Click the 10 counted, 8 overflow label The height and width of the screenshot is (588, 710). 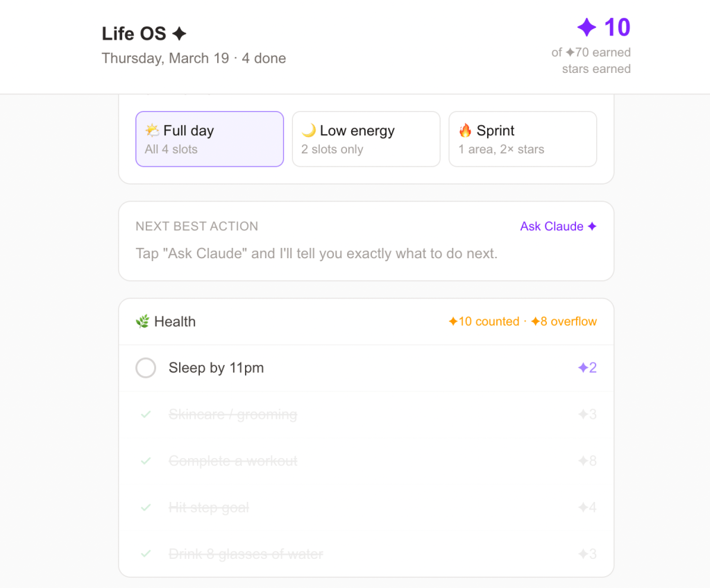[522, 321]
